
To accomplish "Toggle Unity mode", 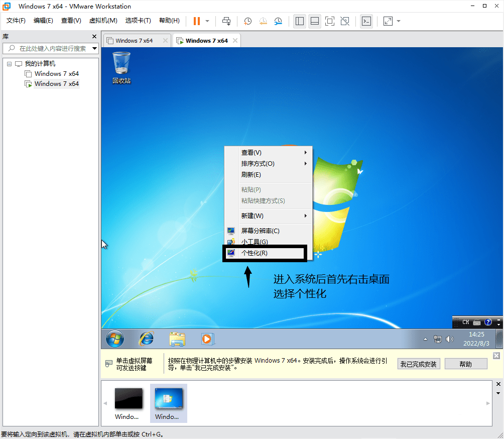I will pos(345,21).
